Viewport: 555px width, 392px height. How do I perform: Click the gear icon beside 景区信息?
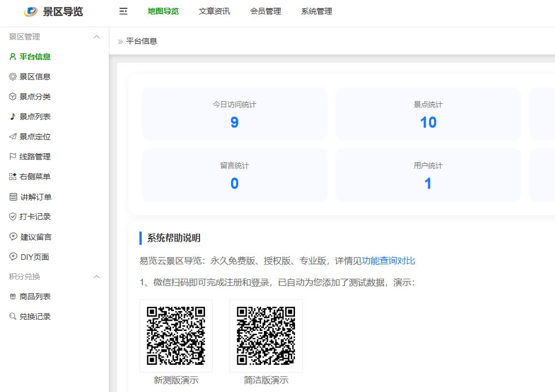tap(13, 77)
